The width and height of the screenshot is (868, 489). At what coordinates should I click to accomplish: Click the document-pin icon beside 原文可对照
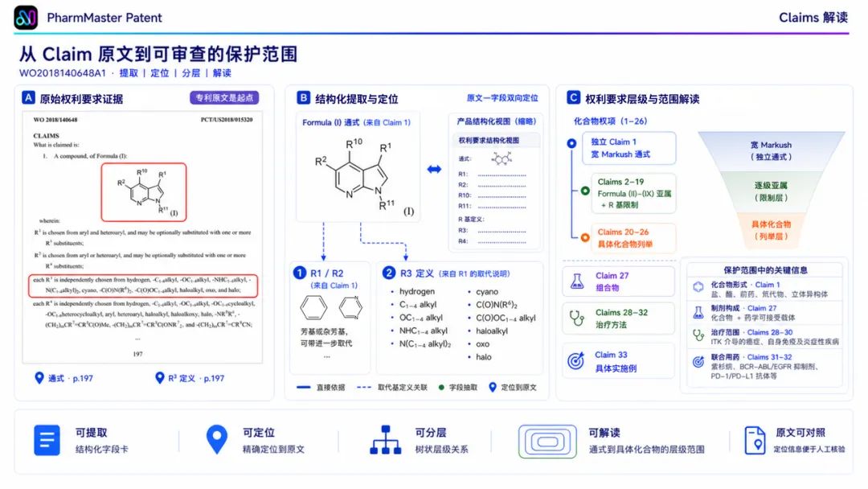coord(755,440)
